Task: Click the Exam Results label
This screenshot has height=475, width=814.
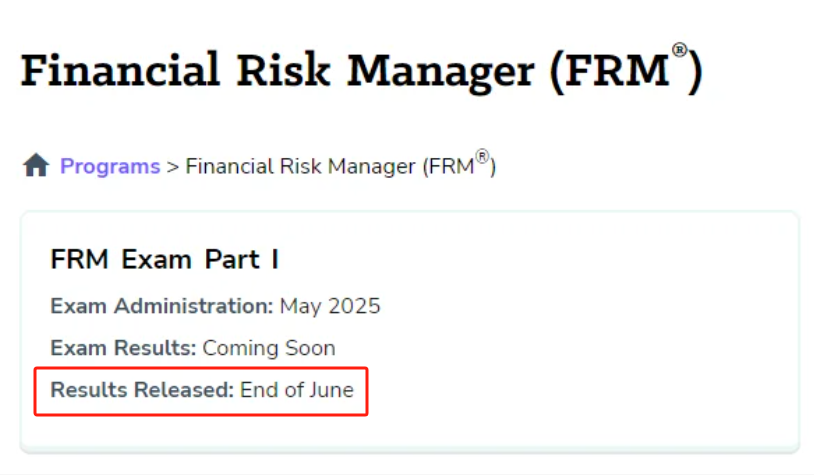Action: tap(123, 348)
